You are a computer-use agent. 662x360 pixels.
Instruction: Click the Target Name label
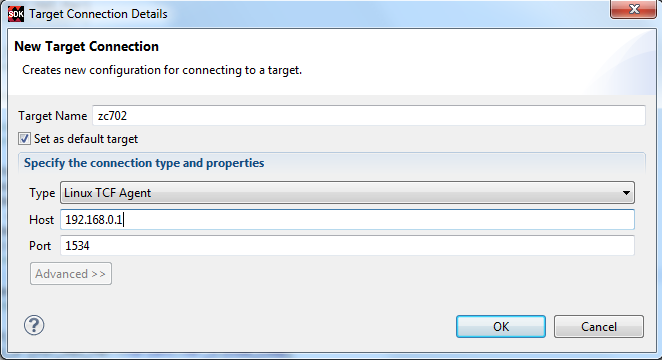pos(53,116)
